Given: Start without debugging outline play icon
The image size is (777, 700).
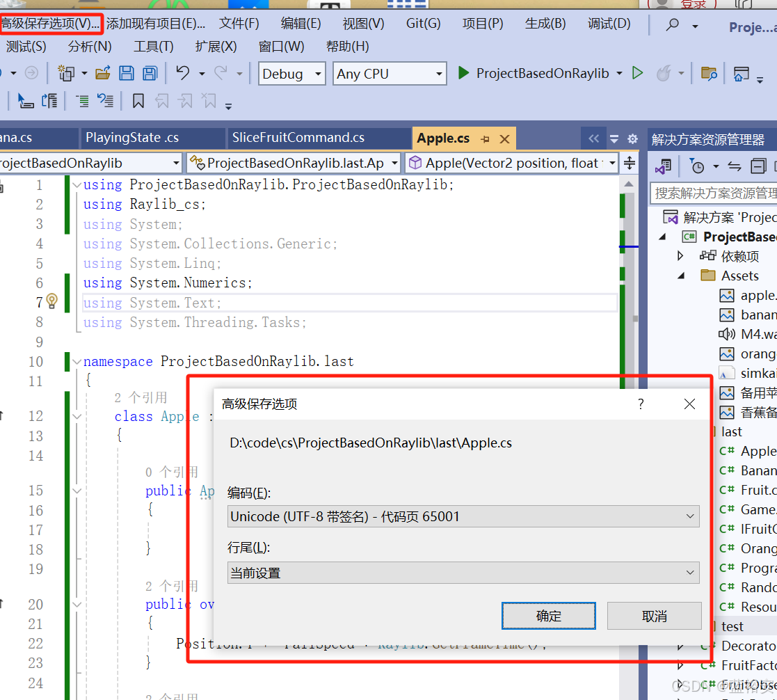Looking at the screenshot, I should click(638, 73).
